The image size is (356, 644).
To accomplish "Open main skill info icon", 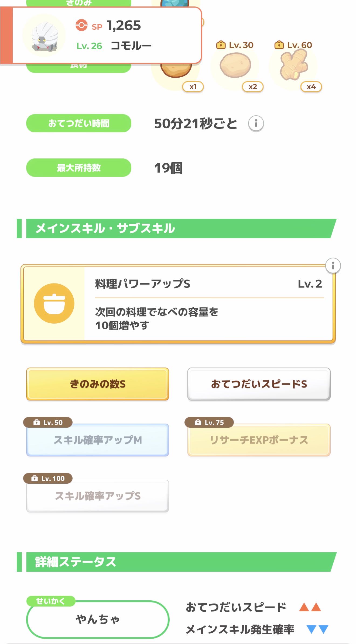I will tap(333, 266).
